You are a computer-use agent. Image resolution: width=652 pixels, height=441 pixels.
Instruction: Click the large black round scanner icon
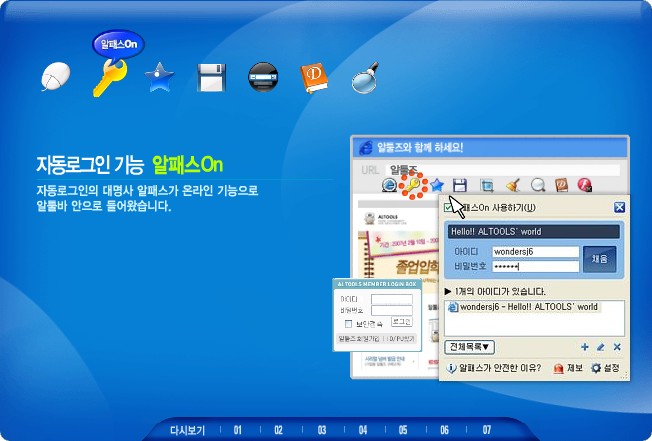click(263, 77)
